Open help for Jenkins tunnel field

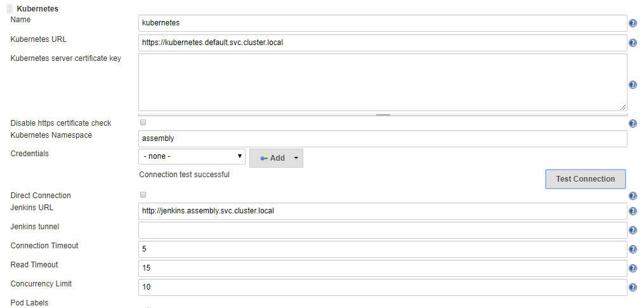633,231
